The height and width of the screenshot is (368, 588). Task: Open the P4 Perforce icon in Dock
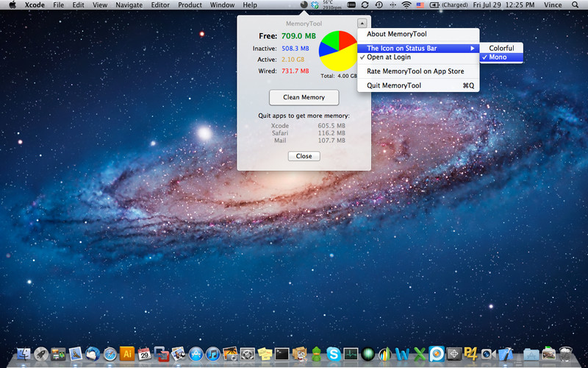(471, 354)
